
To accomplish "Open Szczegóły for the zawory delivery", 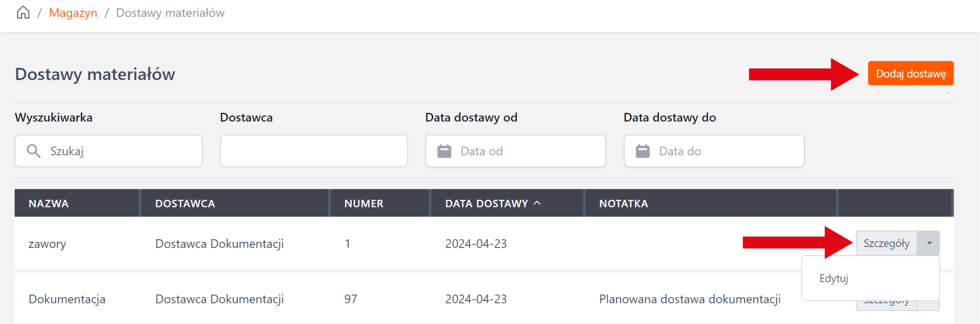I will (x=886, y=243).
